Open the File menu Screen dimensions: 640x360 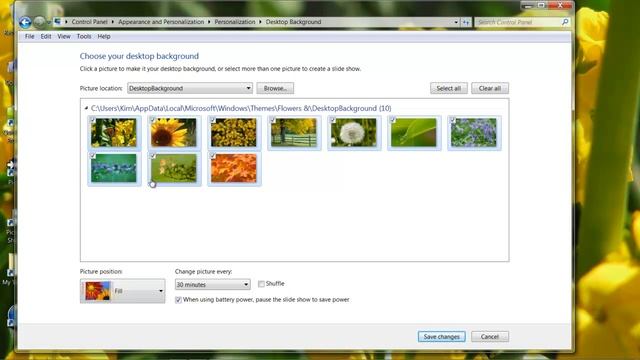[x=29, y=36]
